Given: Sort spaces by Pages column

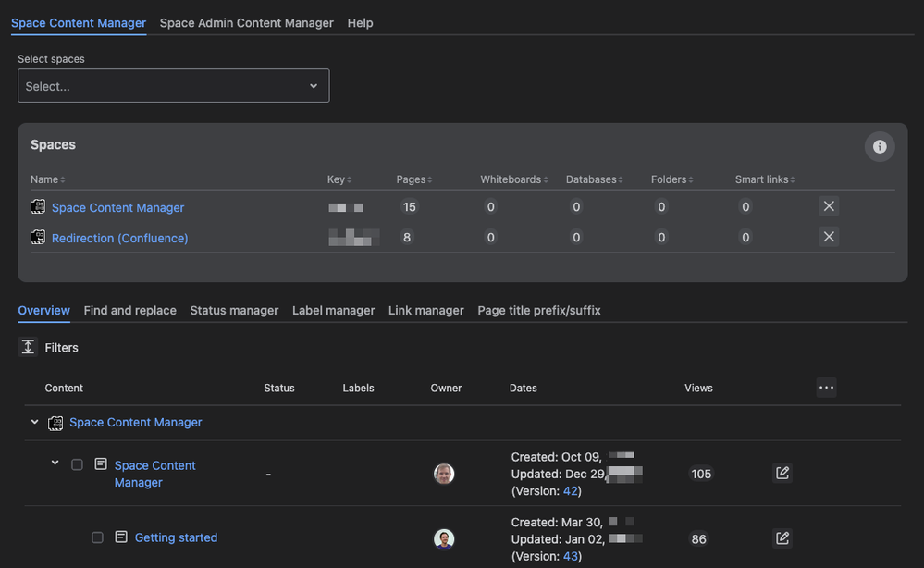Looking at the screenshot, I should (x=413, y=179).
